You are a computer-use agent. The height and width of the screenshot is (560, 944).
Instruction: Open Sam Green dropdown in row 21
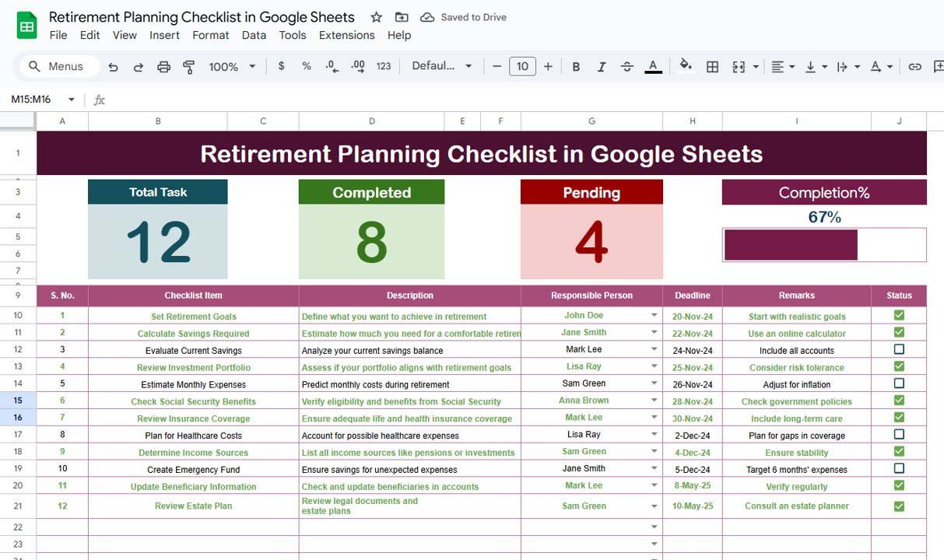654,506
